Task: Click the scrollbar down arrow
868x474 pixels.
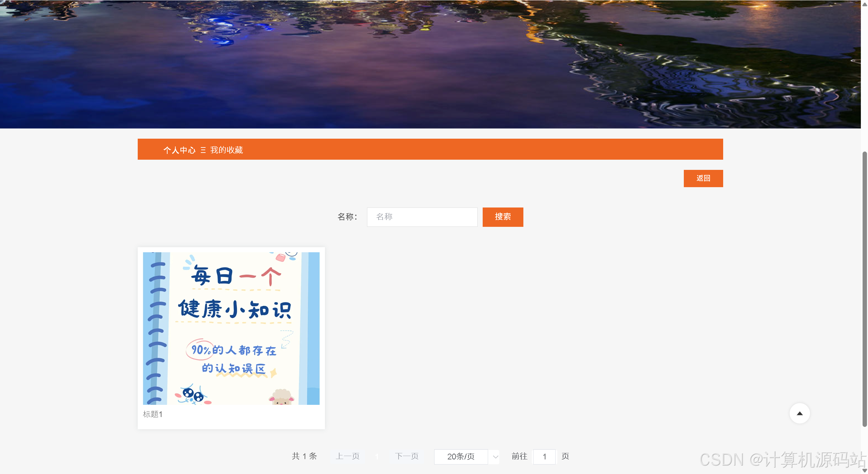Action: pos(864,470)
